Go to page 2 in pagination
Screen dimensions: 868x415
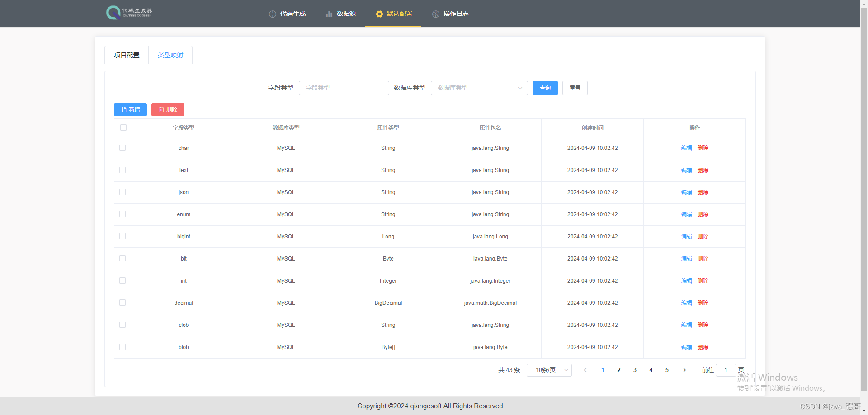[619, 370]
